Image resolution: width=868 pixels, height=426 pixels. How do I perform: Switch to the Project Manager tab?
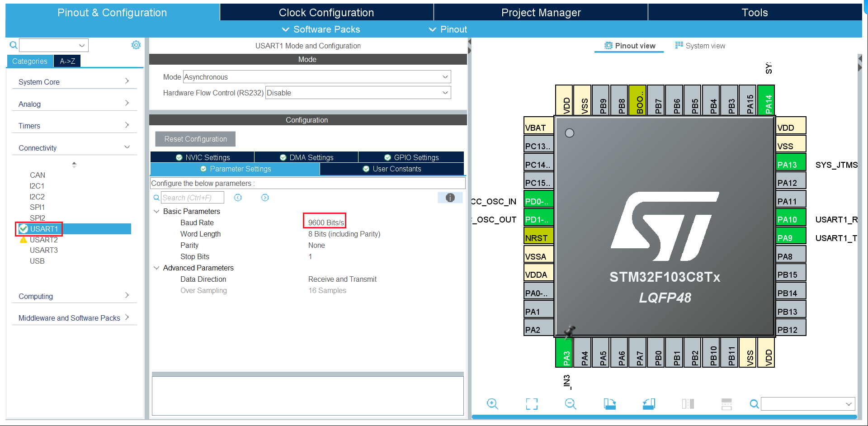coord(541,13)
